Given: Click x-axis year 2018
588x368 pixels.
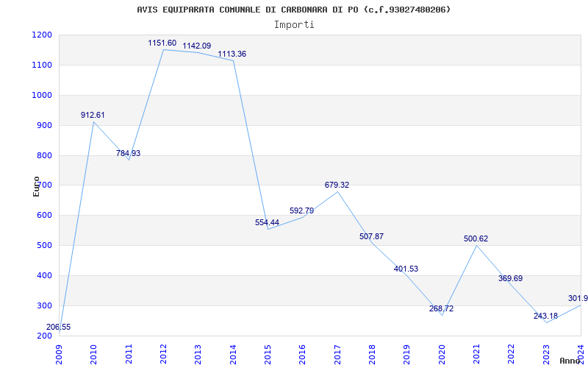Looking at the screenshot, I should 372,355.
